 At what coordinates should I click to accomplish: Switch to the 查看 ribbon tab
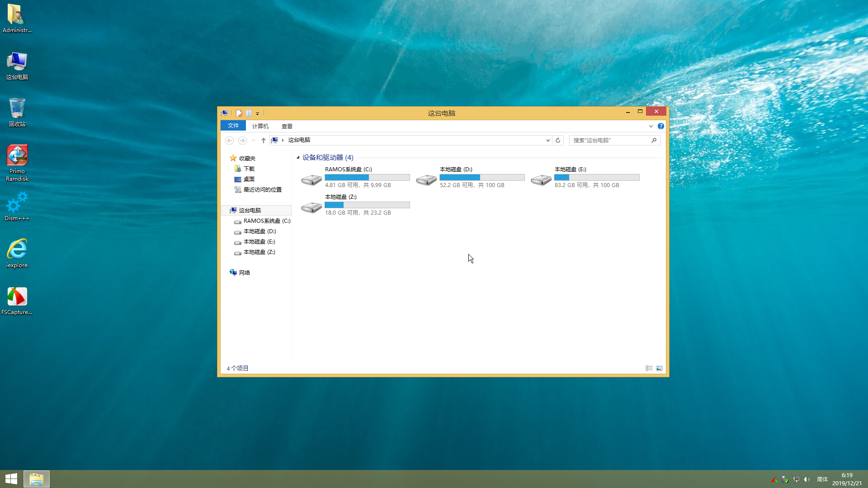(287, 127)
